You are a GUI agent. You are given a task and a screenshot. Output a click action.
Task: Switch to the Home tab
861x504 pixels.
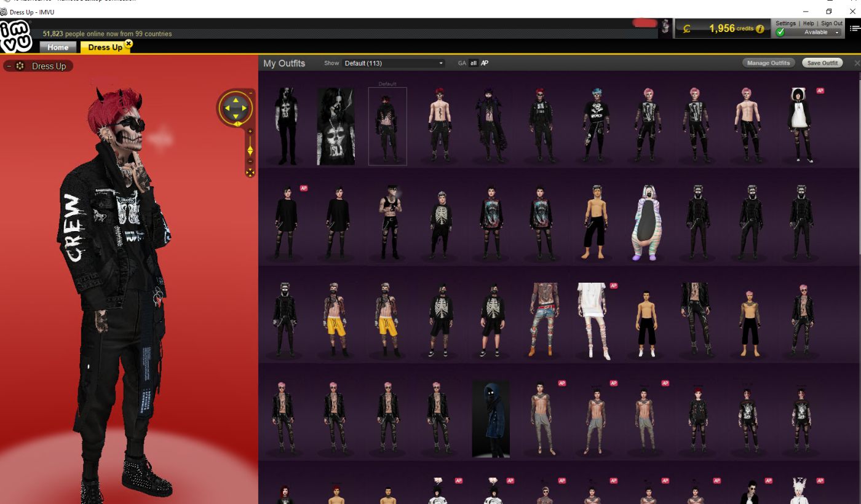pos(58,47)
